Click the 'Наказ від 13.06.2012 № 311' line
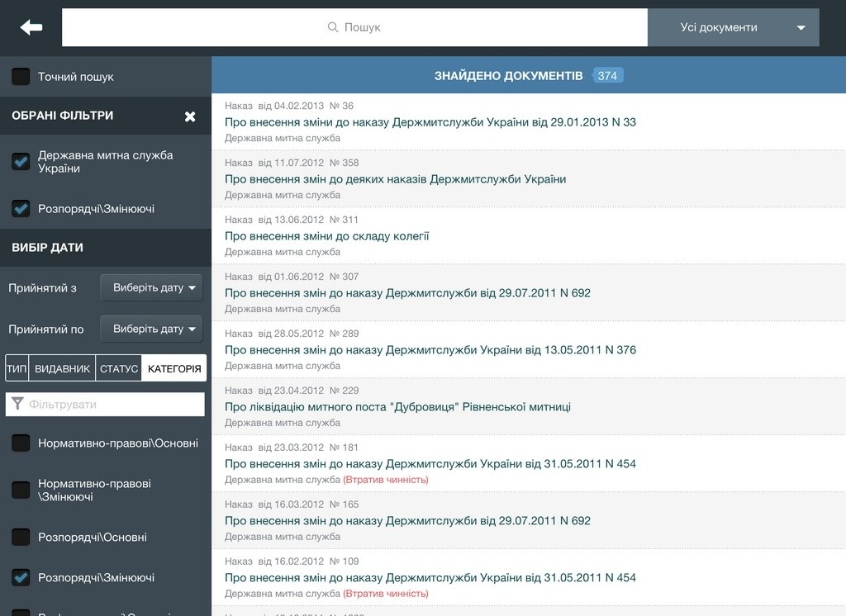Screen dimensions: 846x616 click(292, 220)
